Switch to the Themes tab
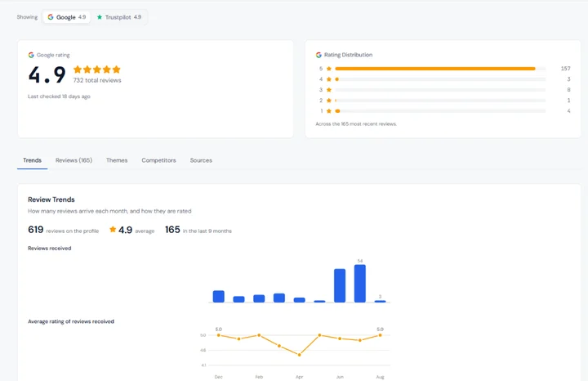This screenshot has width=588, height=381. (x=117, y=160)
